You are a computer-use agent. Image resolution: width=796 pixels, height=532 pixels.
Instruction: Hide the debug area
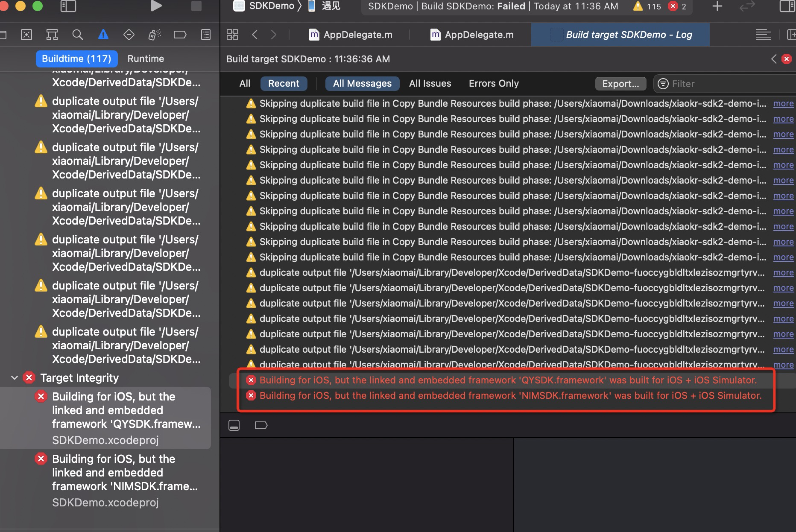(234, 425)
